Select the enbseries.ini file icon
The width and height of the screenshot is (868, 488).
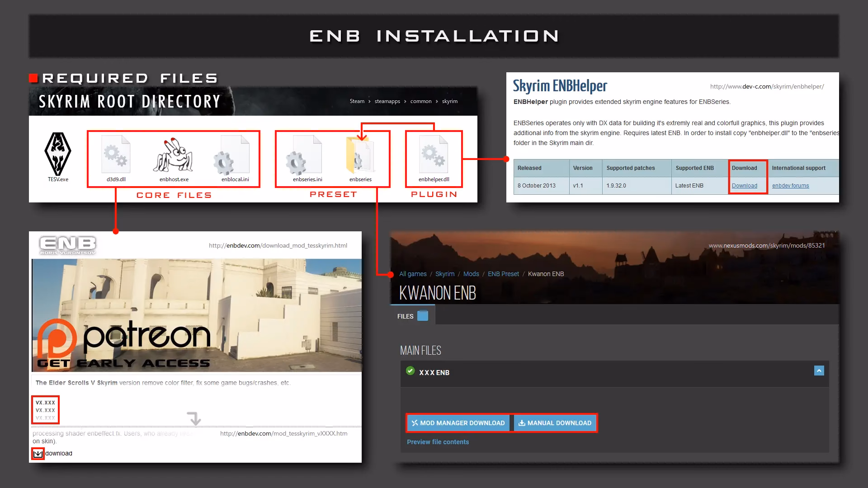tap(304, 155)
